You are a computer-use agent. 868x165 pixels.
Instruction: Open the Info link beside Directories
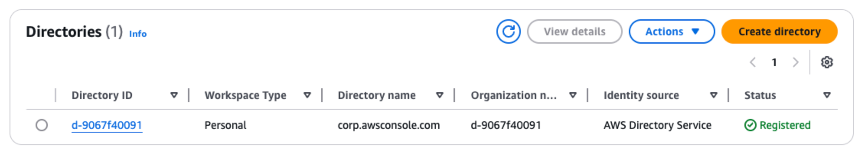click(138, 34)
